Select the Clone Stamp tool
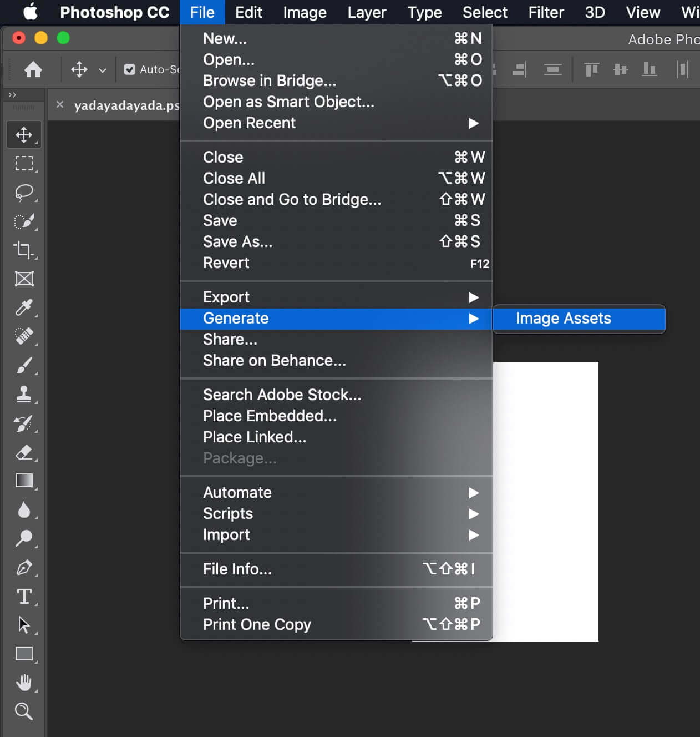Image resolution: width=700 pixels, height=737 pixels. pos(24,394)
